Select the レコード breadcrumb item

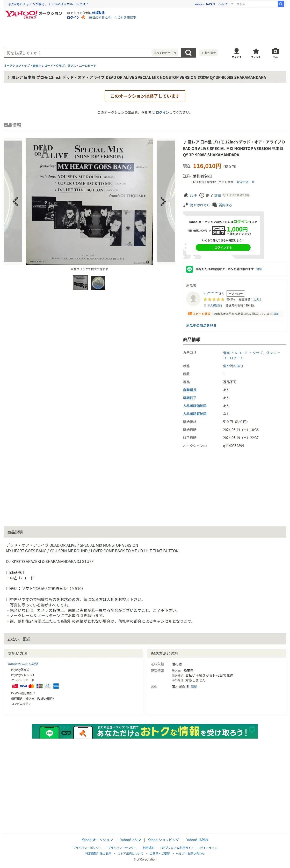[47, 66]
